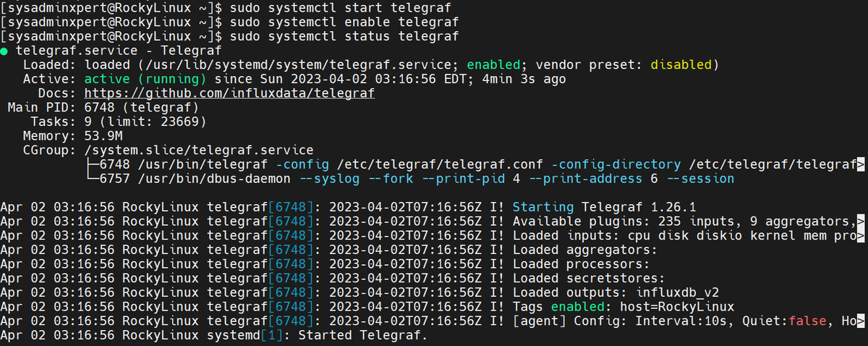Click the truncation marker after '9 aggregators,'

point(861,221)
